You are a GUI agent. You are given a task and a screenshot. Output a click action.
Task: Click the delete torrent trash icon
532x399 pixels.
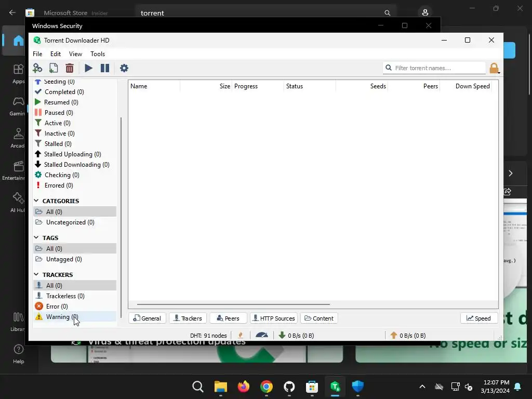point(70,68)
